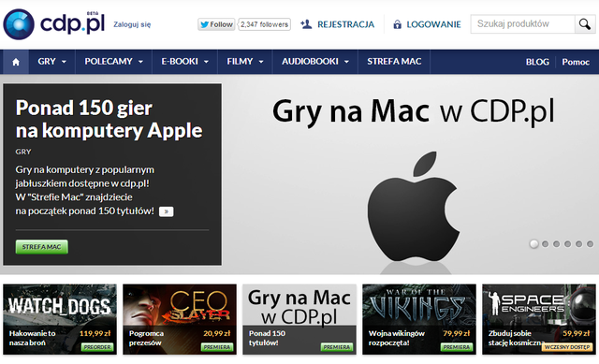
Task: Click the PREMIERA badge on CEO Slayer
Action: point(217,347)
